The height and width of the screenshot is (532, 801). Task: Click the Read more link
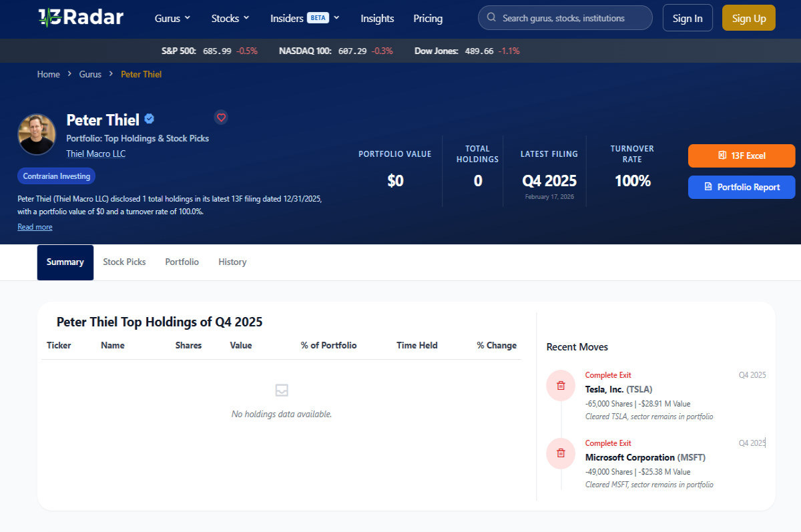(35, 227)
